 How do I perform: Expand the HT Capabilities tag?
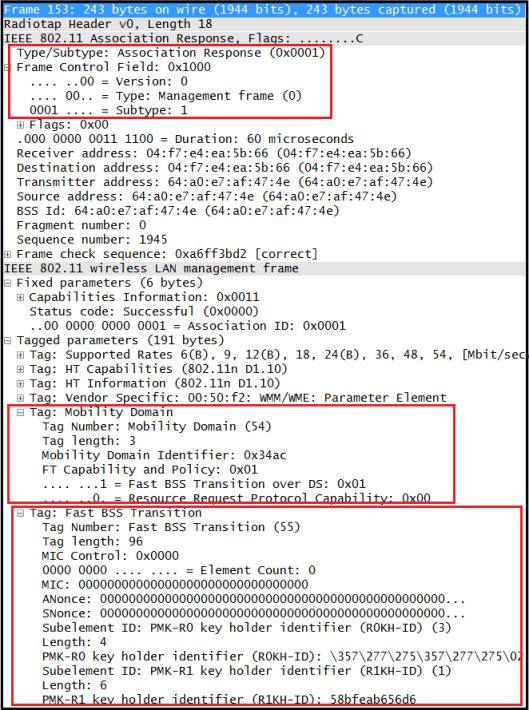click(x=20, y=369)
